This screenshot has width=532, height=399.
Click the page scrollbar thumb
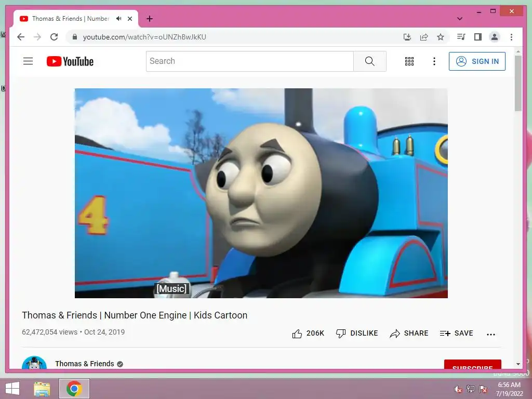(518, 83)
